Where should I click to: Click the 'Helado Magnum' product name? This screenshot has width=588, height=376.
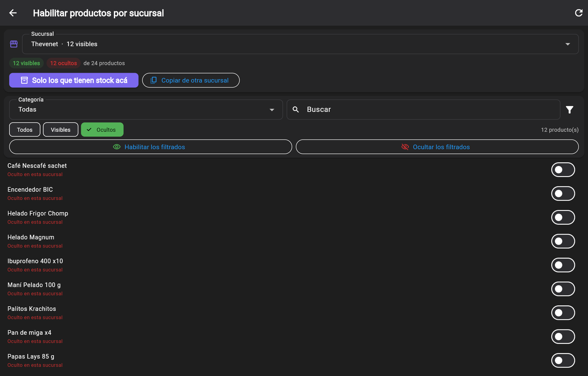31,237
